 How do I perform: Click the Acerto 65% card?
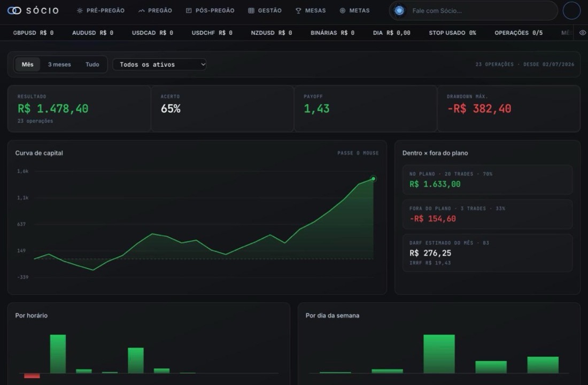pos(222,109)
